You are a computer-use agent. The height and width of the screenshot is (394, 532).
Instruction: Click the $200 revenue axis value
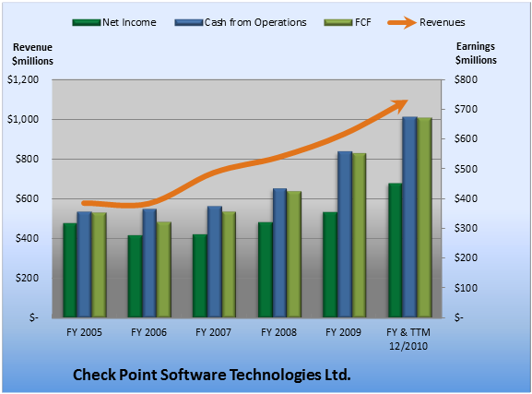coord(27,278)
